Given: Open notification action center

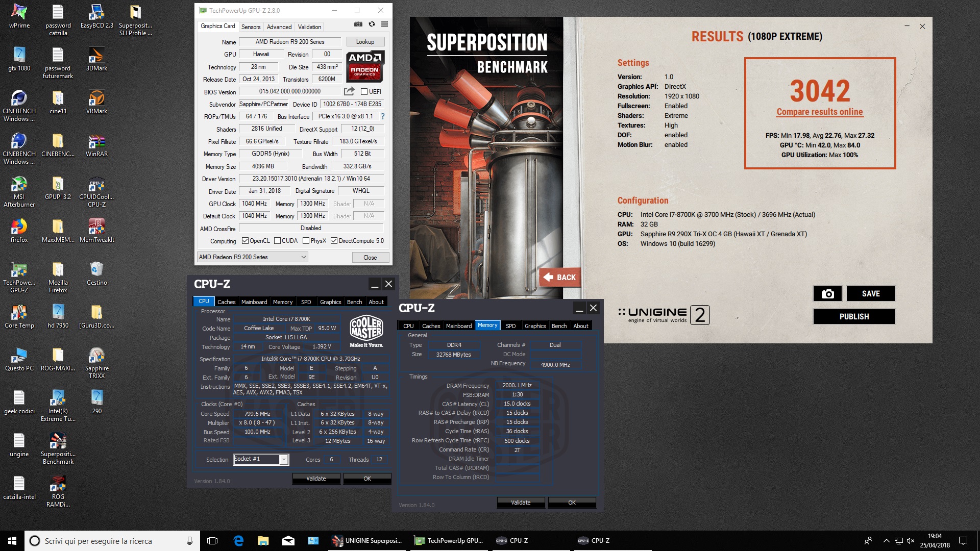Looking at the screenshot, I should tap(963, 541).
